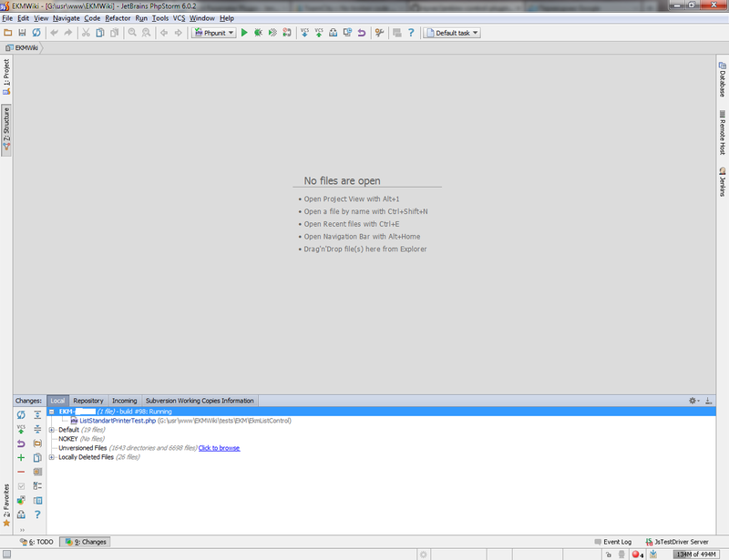Open JsTestDriver Server panel
The image size is (729, 560).
click(x=677, y=542)
